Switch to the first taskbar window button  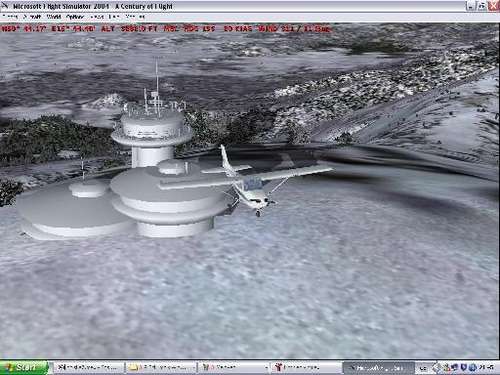[x=88, y=367]
